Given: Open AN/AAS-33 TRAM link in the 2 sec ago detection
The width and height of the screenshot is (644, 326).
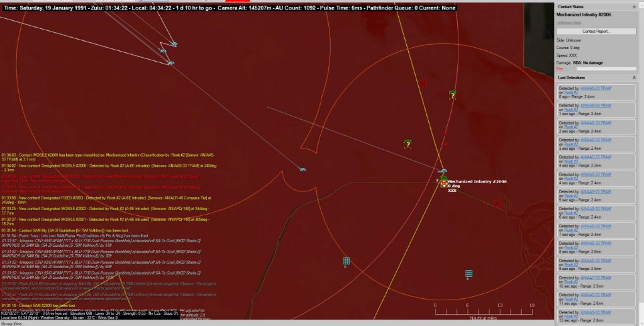Looking at the screenshot, I should tap(596, 123).
